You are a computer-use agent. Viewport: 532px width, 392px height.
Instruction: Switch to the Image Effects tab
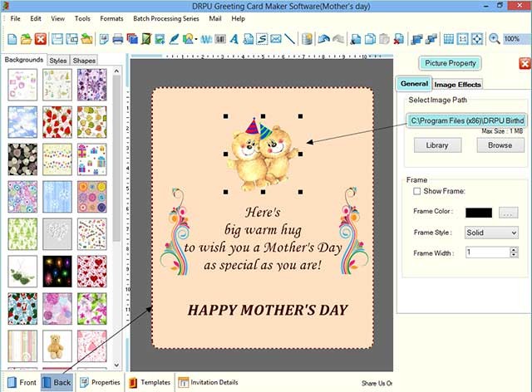[457, 85]
